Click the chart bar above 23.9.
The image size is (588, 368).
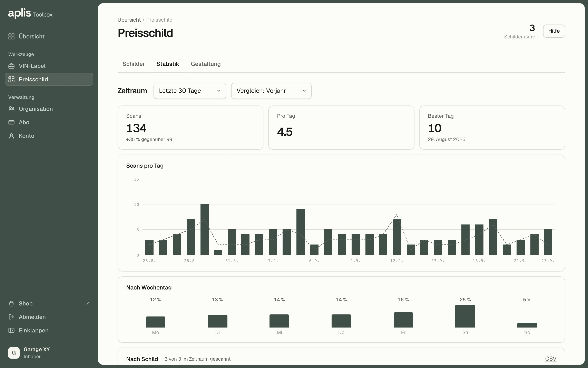[548, 242]
